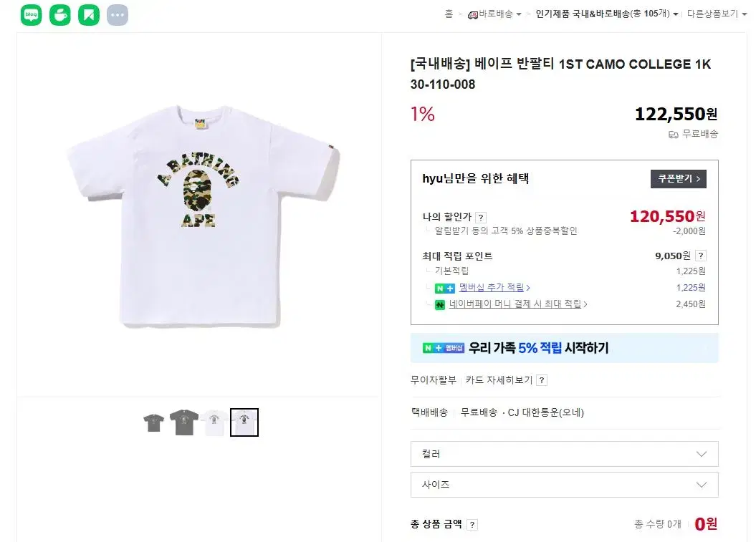Open the 멤버십 추가 적립 link

coord(494,288)
